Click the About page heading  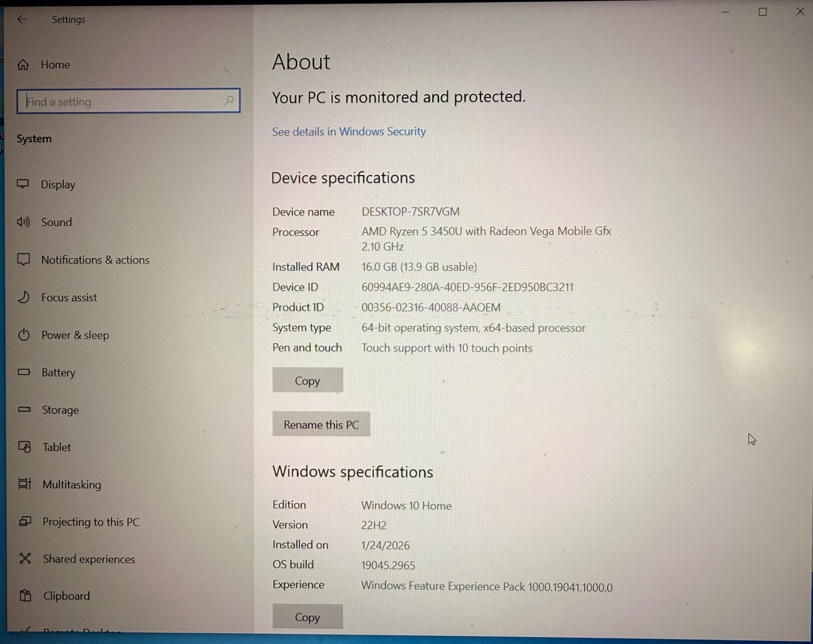(301, 62)
